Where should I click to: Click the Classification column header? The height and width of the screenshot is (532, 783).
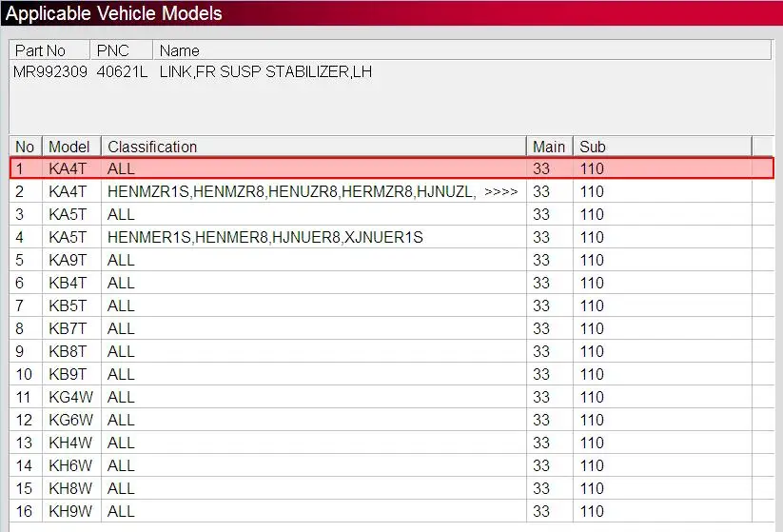[314, 147]
